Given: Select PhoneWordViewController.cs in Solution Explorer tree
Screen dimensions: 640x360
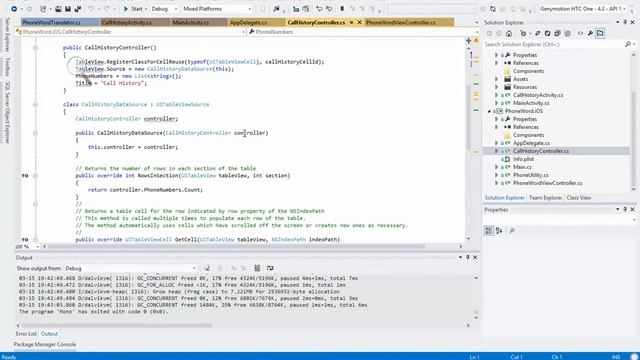Looking at the screenshot, I should tap(548, 183).
